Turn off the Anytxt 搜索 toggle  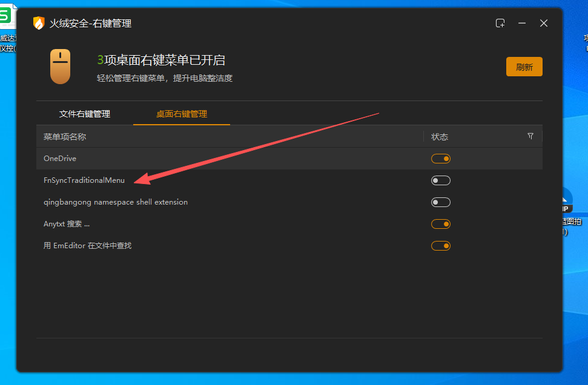441,224
